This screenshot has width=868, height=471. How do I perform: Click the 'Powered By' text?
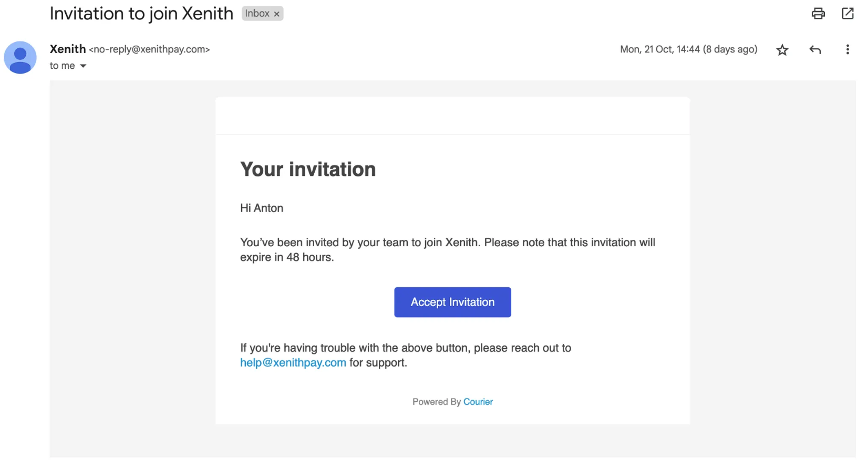tap(437, 402)
